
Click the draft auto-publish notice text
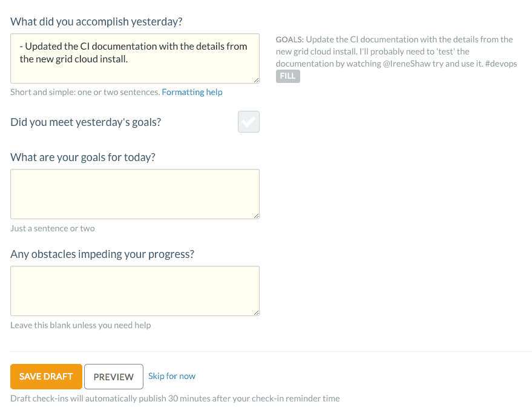click(175, 398)
